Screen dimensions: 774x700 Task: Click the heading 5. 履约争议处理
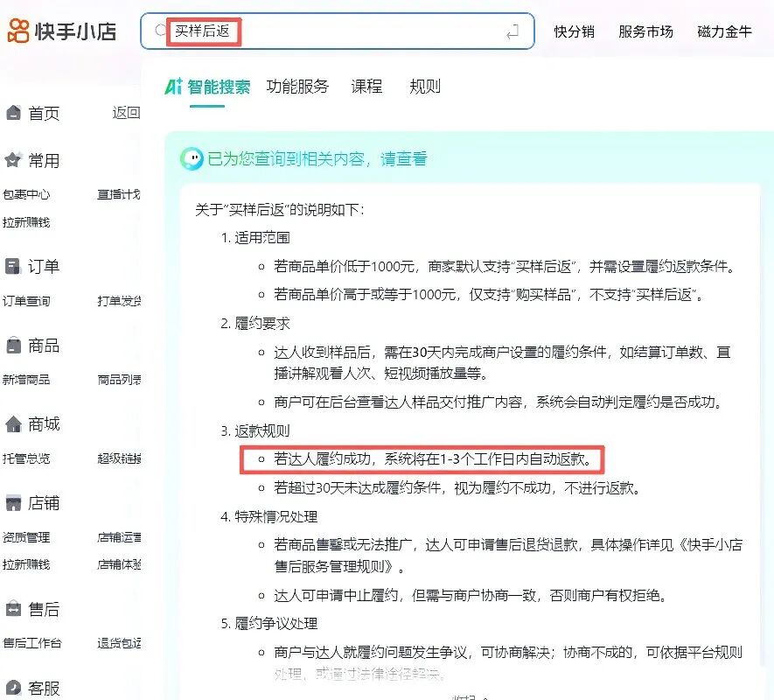point(269,623)
